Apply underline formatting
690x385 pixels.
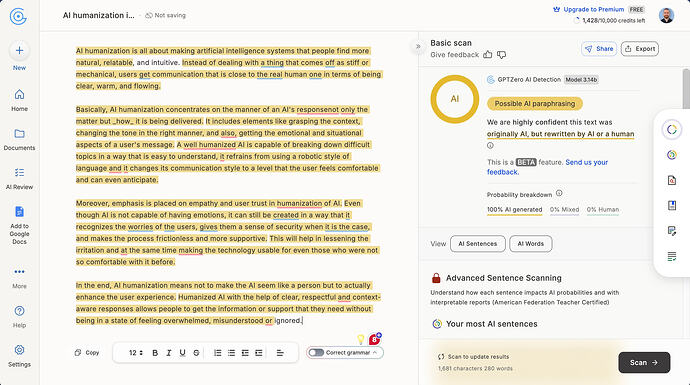pos(182,353)
